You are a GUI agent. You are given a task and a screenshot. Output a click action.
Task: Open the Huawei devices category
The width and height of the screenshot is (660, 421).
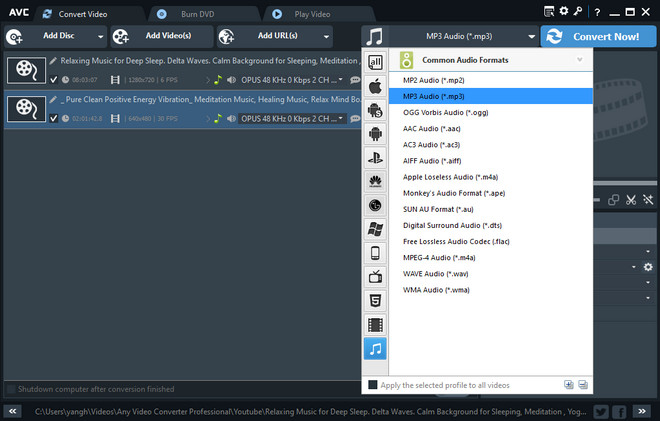pyautogui.click(x=375, y=181)
